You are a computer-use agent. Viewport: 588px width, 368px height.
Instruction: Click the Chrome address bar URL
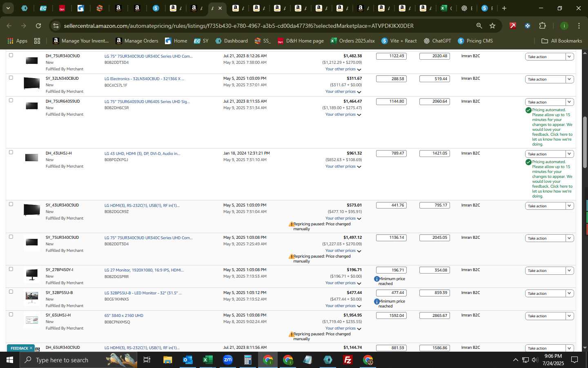tap(239, 26)
